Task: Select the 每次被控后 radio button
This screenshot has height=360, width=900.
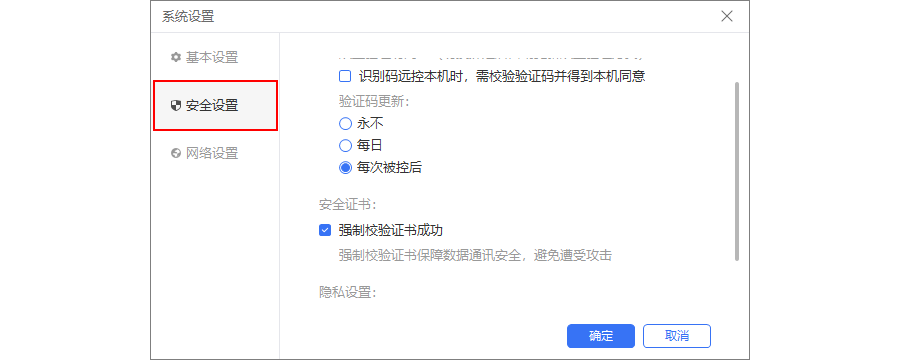Action: (345, 168)
